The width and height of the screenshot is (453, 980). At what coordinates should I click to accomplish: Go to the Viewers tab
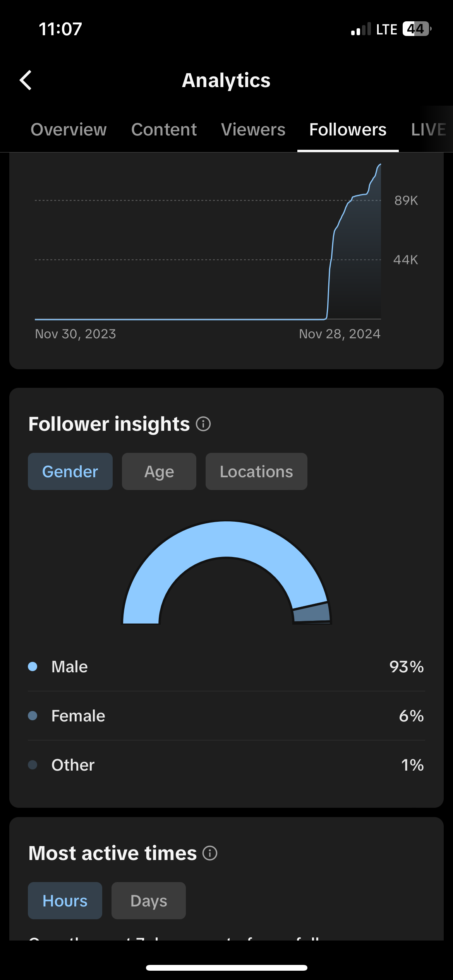(x=253, y=130)
